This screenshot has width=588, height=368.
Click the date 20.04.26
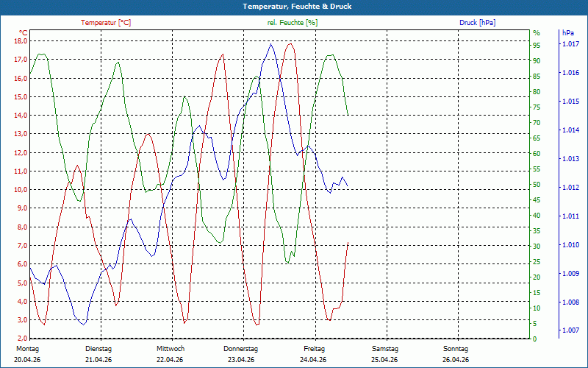tap(27, 360)
